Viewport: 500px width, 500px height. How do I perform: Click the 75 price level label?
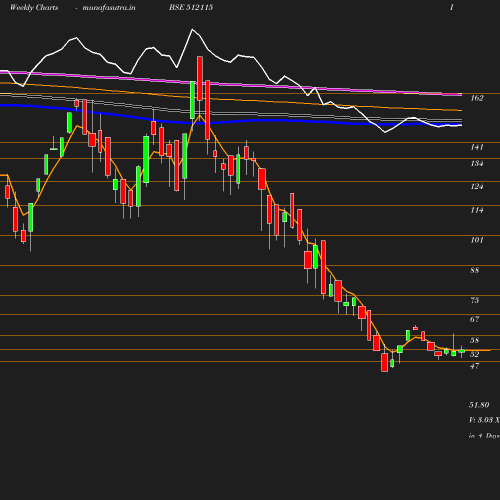coord(475,300)
